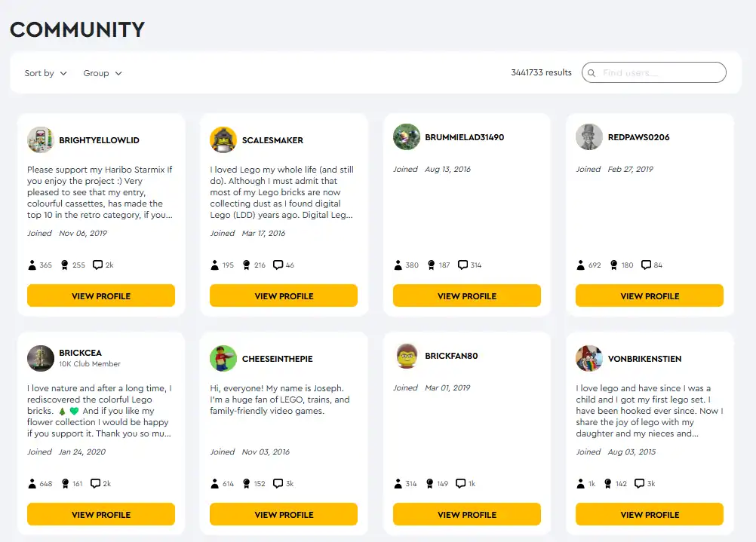Click REDPAWS0206's followers person icon
Screen dimensions: 756x542
580,265
